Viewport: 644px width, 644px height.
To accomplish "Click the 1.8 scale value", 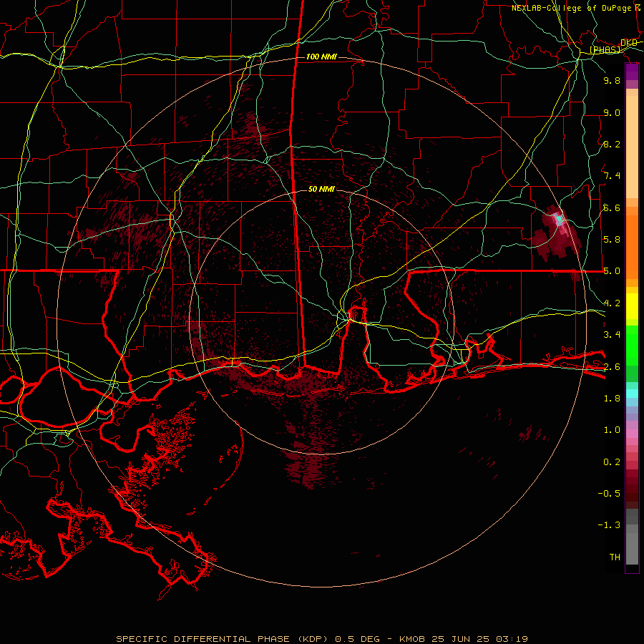I will point(612,399).
